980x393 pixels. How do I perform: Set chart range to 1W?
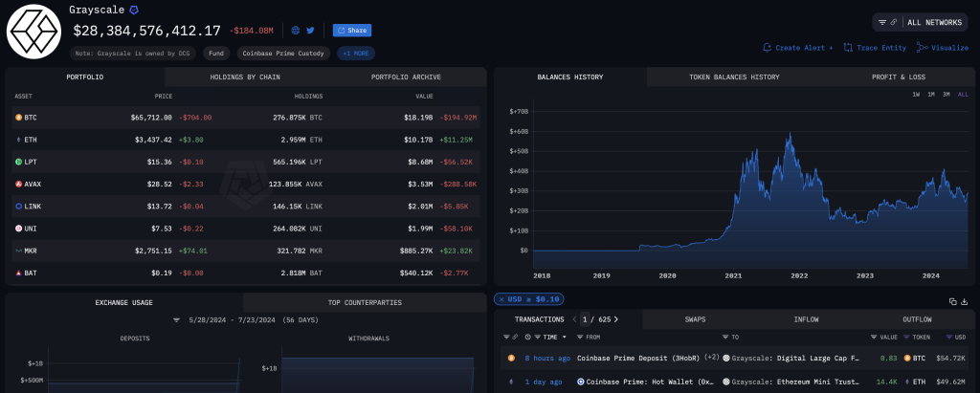coord(916,95)
